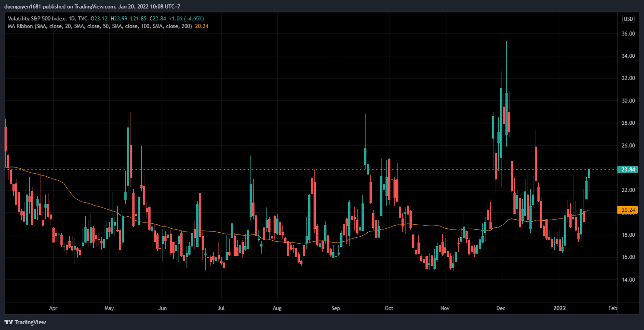Viewport: 644px width, 330px height.
Task: Click the 20.24 moving average price label
Action: coord(628,210)
